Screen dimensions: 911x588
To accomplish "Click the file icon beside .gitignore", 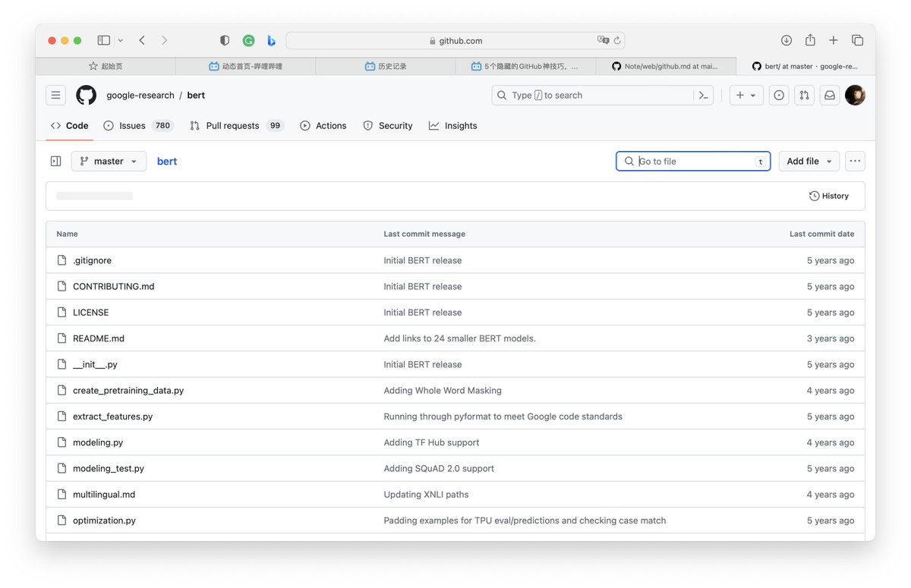I will click(62, 260).
